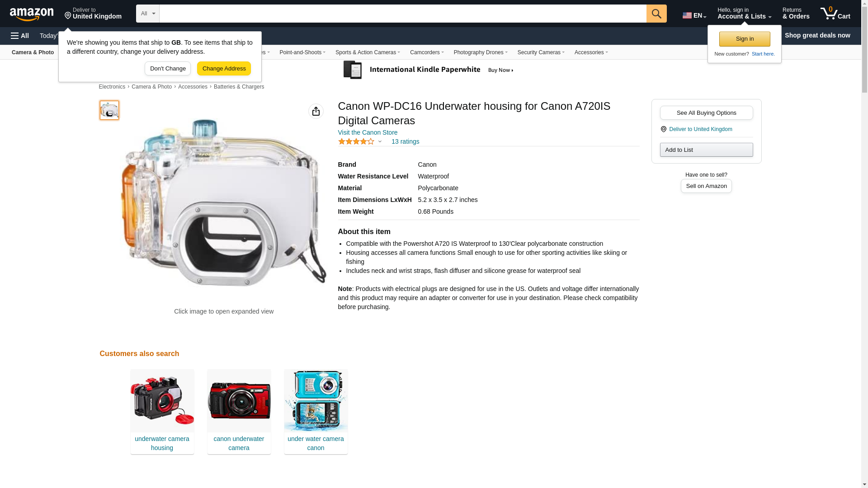Expand the All search category dropdown
868x488 pixels.
[148, 14]
